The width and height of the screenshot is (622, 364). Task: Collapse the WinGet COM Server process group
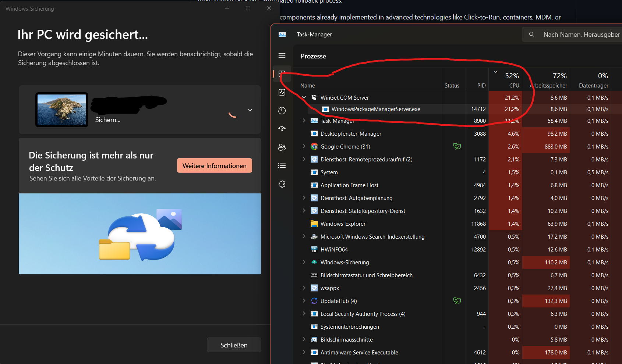coord(304,97)
